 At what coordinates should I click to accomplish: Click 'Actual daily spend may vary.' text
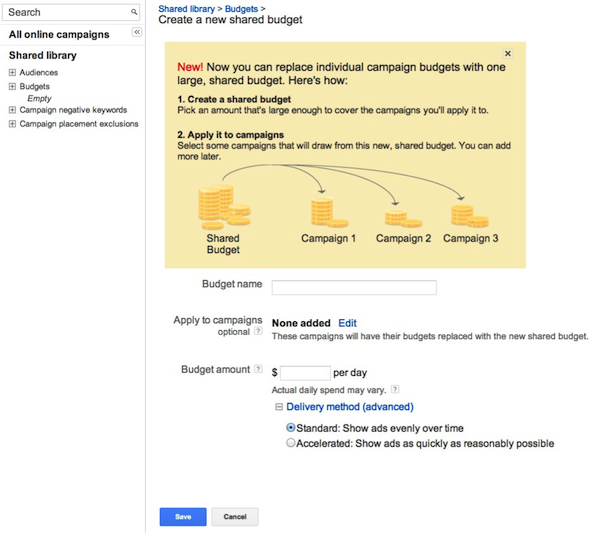click(329, 390)
